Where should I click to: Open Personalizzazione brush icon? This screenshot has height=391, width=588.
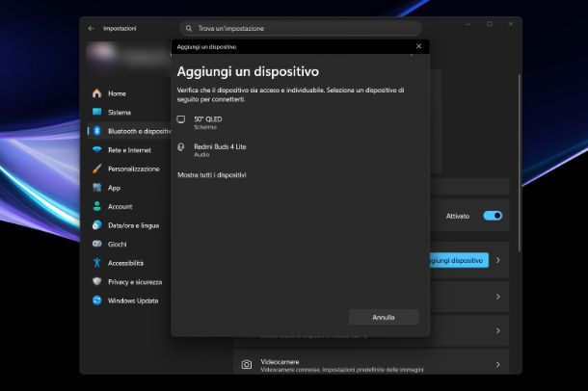tap(96, 169)
